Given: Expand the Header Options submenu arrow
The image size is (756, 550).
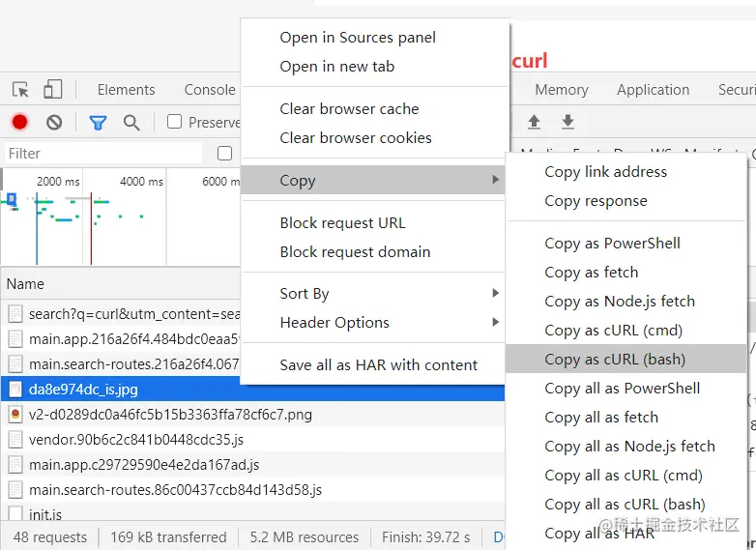Looking at the screenshot, I should (495, 322).
